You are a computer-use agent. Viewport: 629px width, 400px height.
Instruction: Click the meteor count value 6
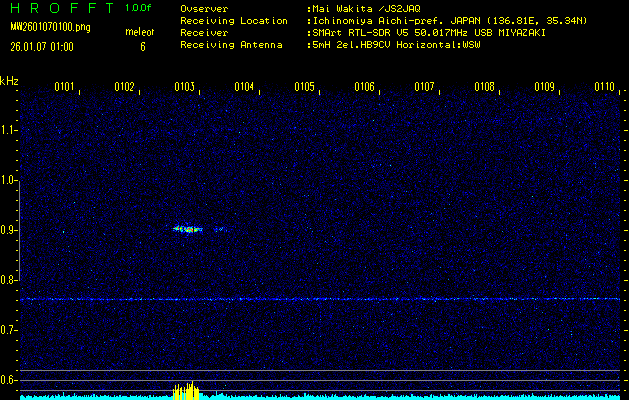(142, 46)
